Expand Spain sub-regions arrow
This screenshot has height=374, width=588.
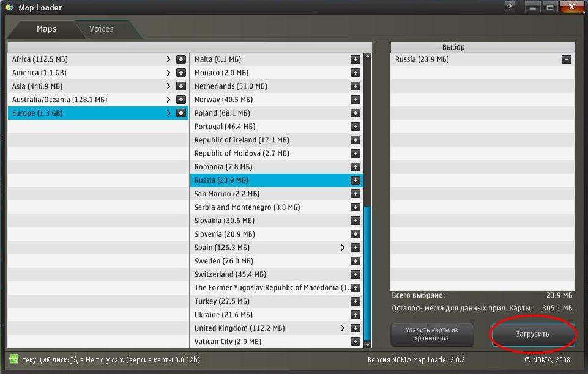point(343,248)
